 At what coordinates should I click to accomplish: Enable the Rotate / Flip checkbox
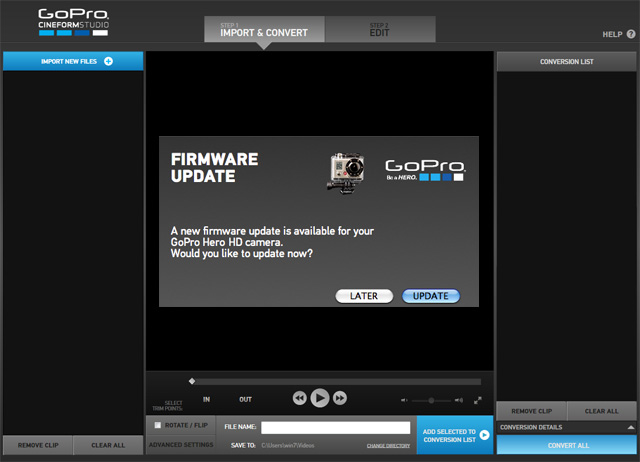coord(158,426)
